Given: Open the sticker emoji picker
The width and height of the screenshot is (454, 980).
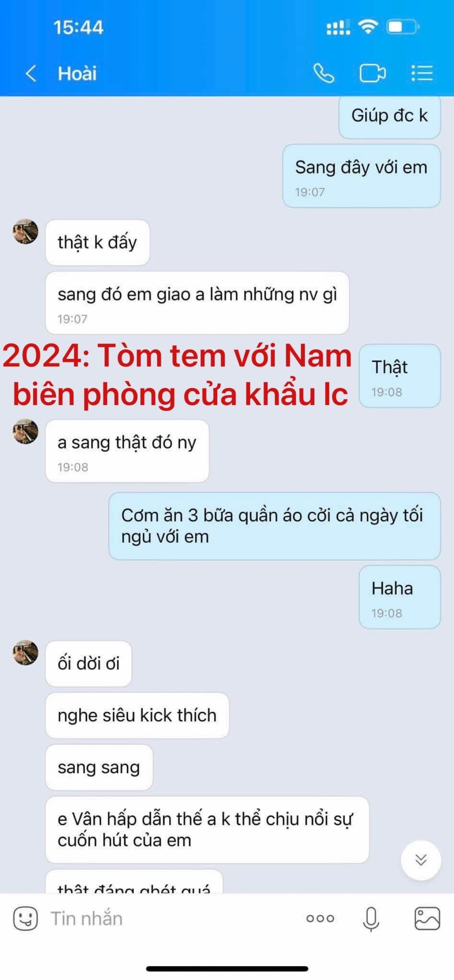Looking at the screenshot, I should click(25, 918).
